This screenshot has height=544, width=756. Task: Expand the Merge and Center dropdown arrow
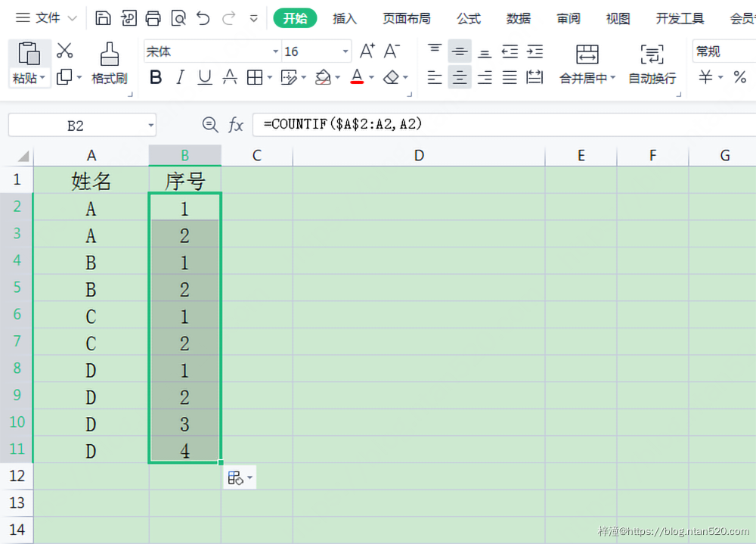click(x=613, y=78)
